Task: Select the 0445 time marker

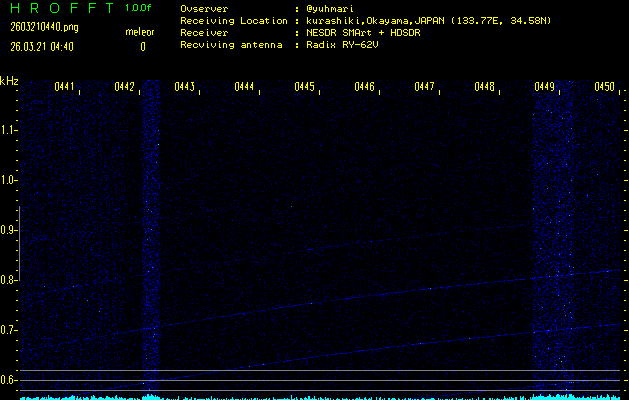Action: coord(305,87)
